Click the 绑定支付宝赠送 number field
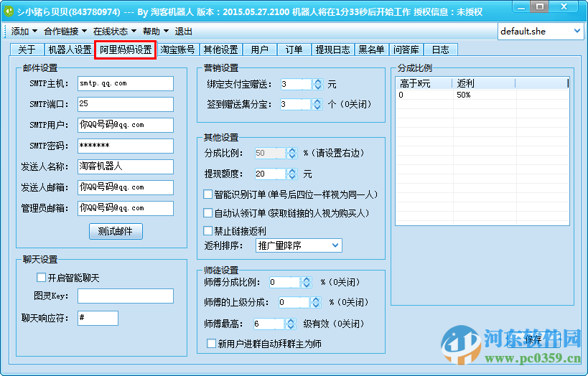This screenshot has width=588, height=376. [297, 84]
